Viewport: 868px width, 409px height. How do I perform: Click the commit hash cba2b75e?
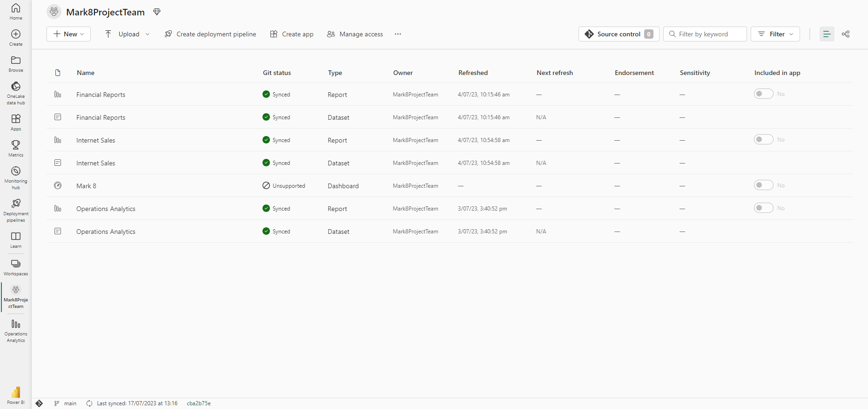pyautogui.click(x=199, y=403)
